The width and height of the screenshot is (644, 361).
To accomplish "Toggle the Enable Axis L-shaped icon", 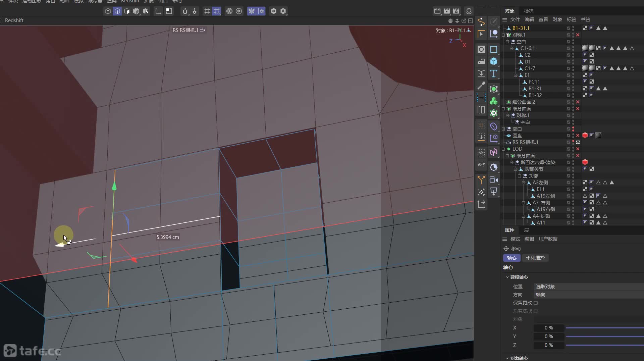I will [158, 11].
